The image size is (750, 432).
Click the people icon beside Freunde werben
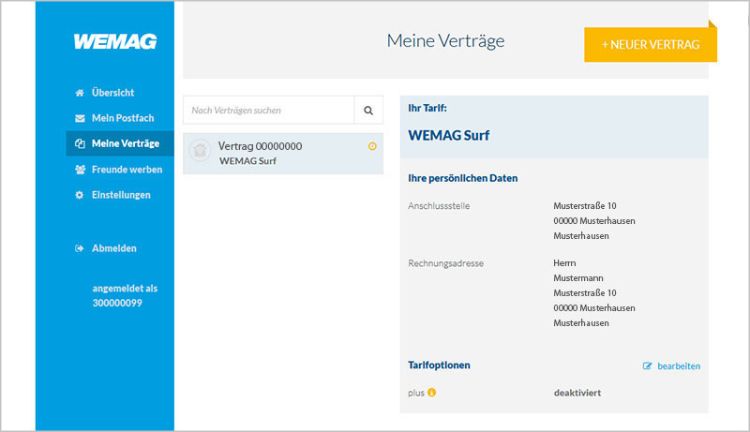[80, 169]
